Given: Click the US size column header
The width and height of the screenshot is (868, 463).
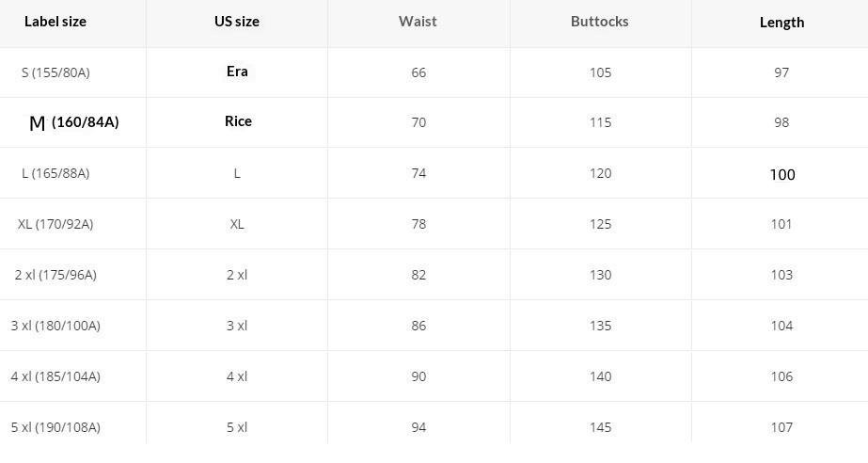Looking at the screenshot, I should pyautogui.click(x=237, y=22).
